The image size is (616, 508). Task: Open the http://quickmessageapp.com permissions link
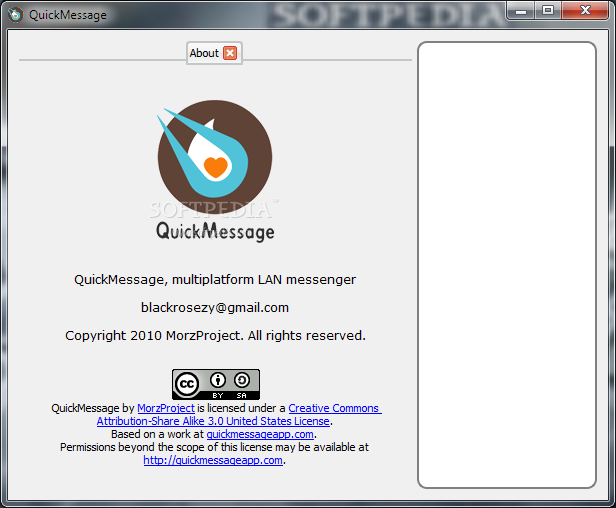click(x=213, y=460)
